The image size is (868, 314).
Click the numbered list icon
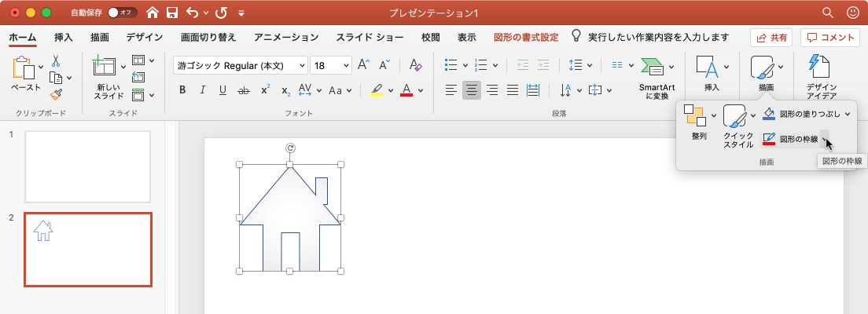[481, 64]
